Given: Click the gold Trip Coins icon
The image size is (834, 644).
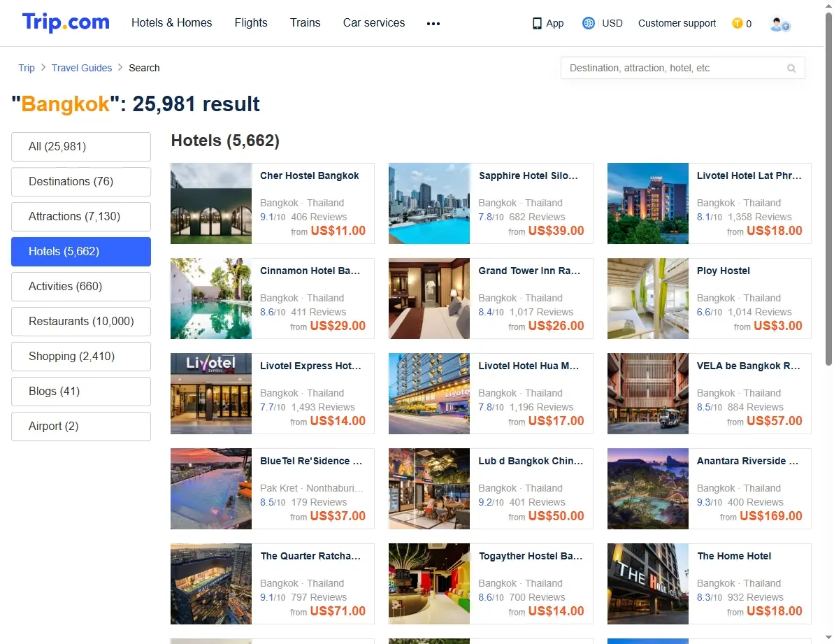Looking at the screenshot, I should (x=738, y=23).
